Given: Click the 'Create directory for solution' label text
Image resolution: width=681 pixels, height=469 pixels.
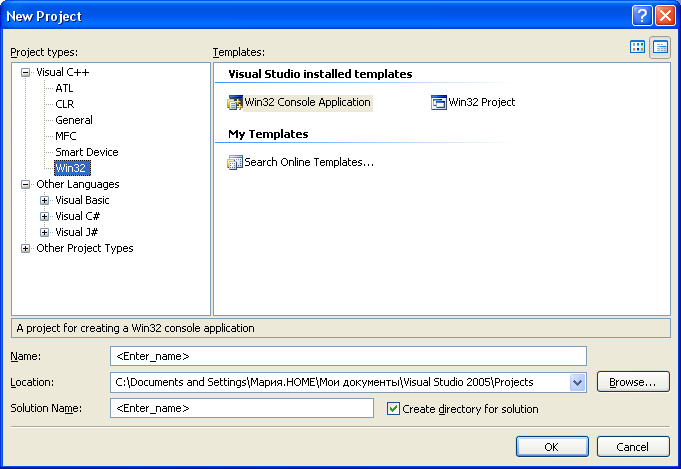Looking at the screenshot, I should click(470, 409).
